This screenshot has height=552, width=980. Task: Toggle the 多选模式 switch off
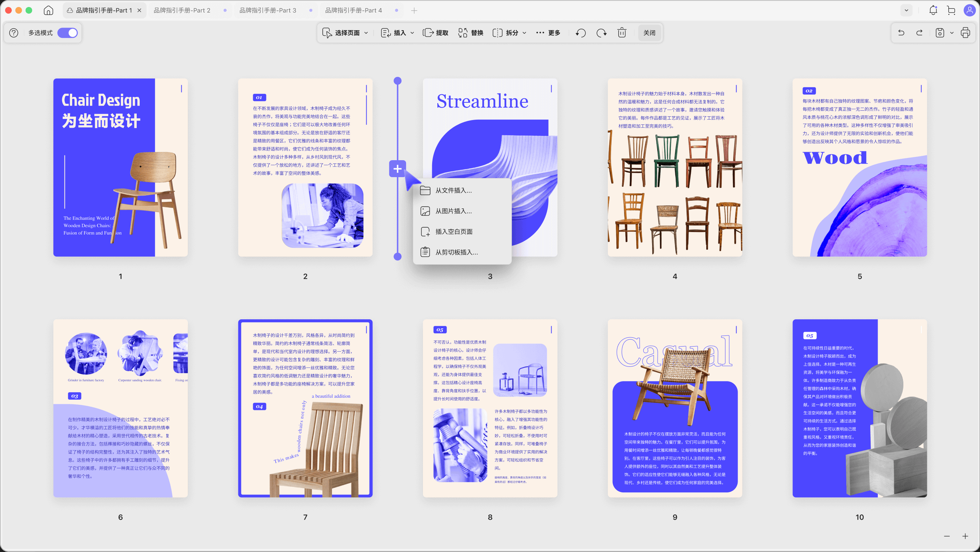tap(68, 33)
